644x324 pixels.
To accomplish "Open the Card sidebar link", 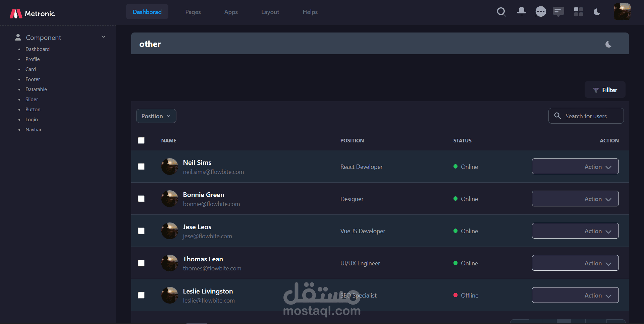I will point(31,69).
